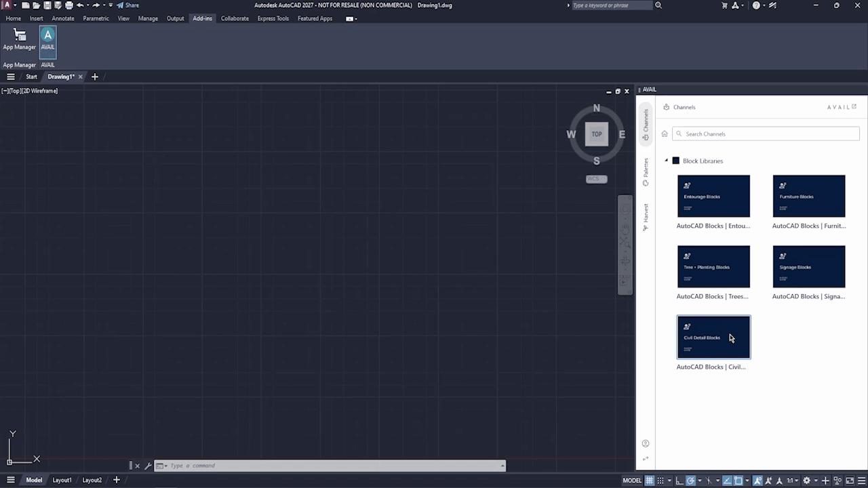Image resolution: width=868 pixels, height=488 pixels.
Task: Undo the last action with the arrow icon
Action: pos(80,5)
